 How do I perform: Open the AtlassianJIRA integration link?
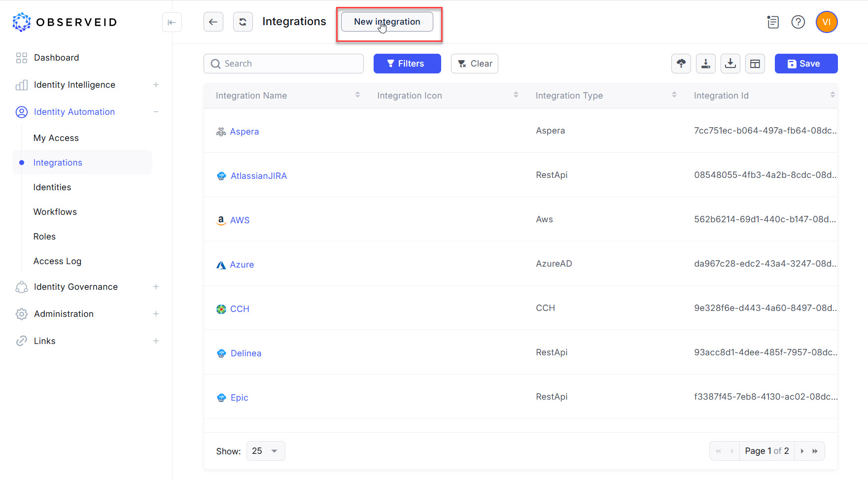click(258, 176)
